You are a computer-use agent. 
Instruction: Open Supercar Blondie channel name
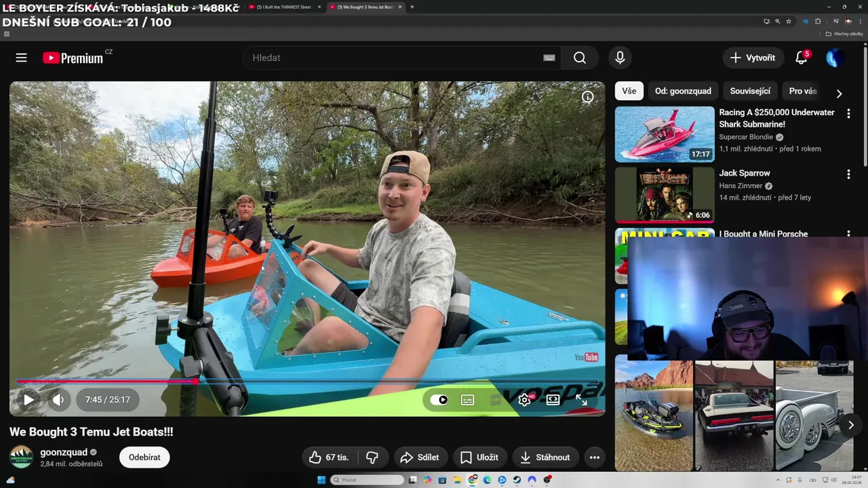click(746, 137)
